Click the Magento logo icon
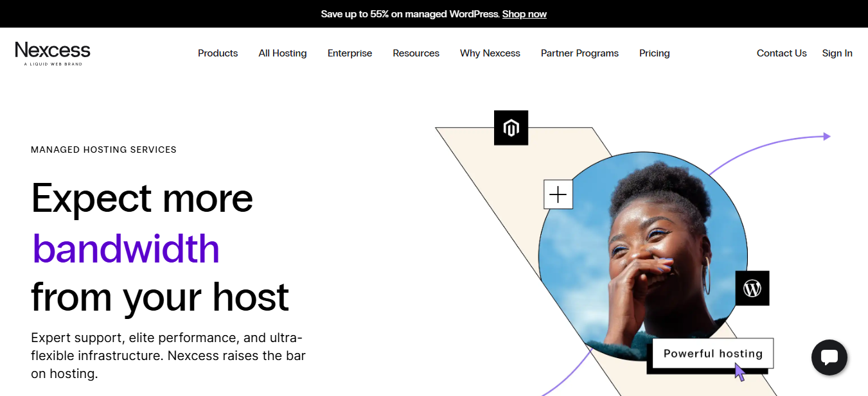The image size is (868, 396). pos(511,128)
